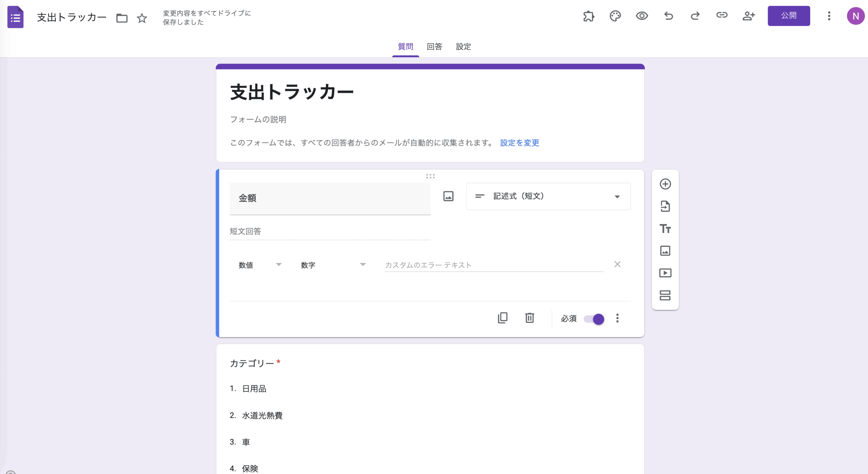Open the add-ons puzzle icon
Image resolution: width=868 pixels, height=474 pixels.
[x=589, y=16]
